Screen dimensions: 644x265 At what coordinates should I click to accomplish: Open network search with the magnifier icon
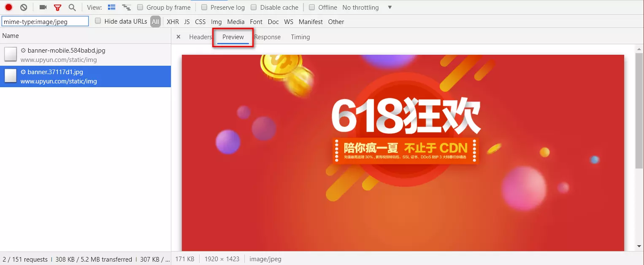pos(72,7)
